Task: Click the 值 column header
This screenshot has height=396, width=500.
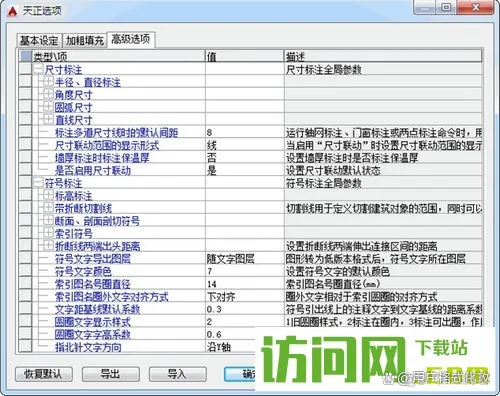Action: point(245,56)
